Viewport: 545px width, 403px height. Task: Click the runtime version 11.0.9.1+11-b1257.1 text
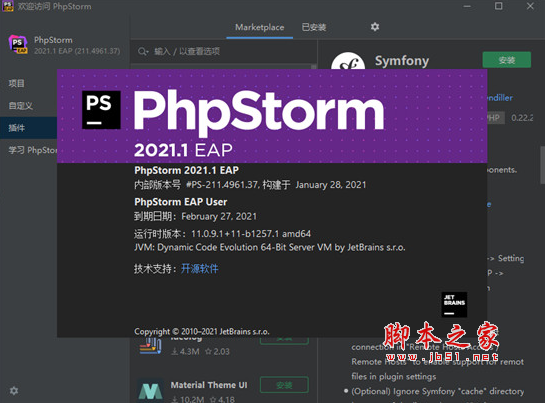(x=251, y=234)
